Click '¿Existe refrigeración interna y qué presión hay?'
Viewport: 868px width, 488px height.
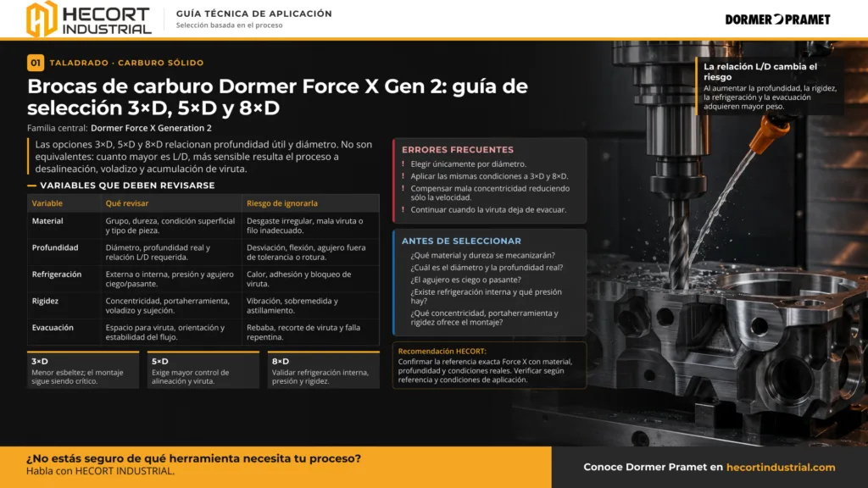click(x=486, y=296)
